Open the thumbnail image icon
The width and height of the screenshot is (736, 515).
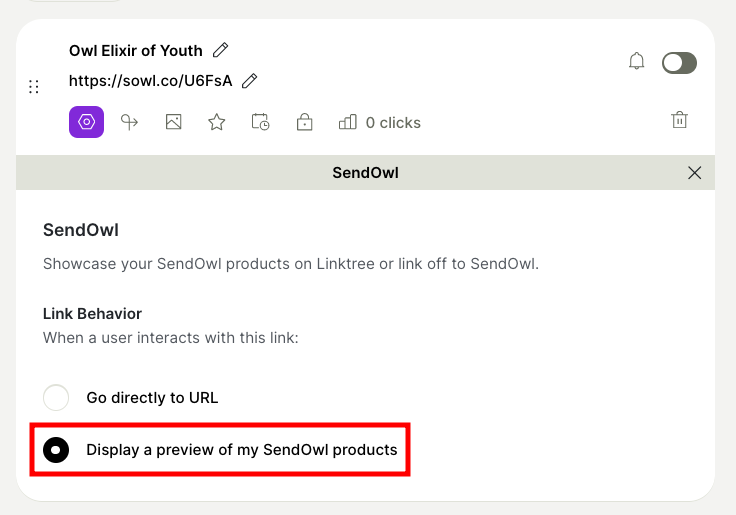tap(173, 122)
